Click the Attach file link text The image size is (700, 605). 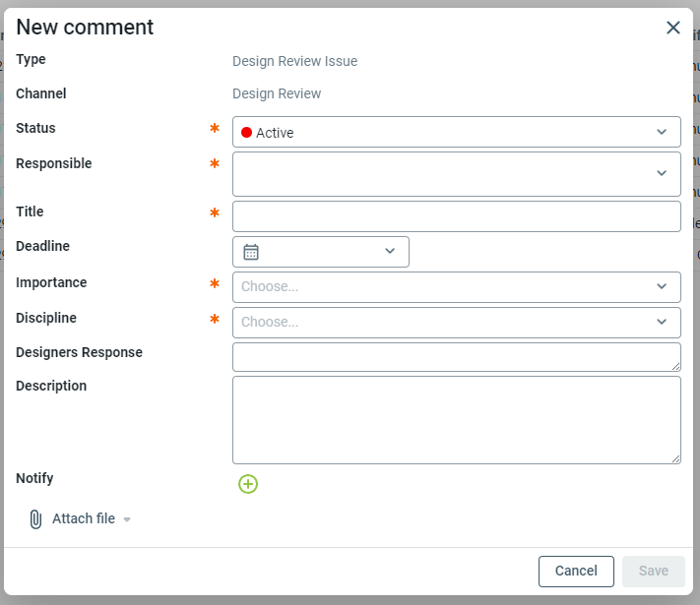coord(84,518)
